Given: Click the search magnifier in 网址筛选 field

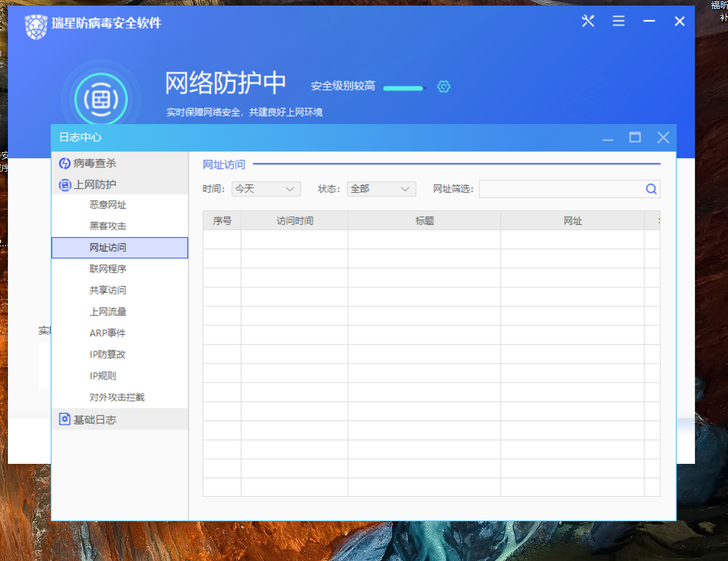Looking at the screenshot, I should [x=651, y=189].
